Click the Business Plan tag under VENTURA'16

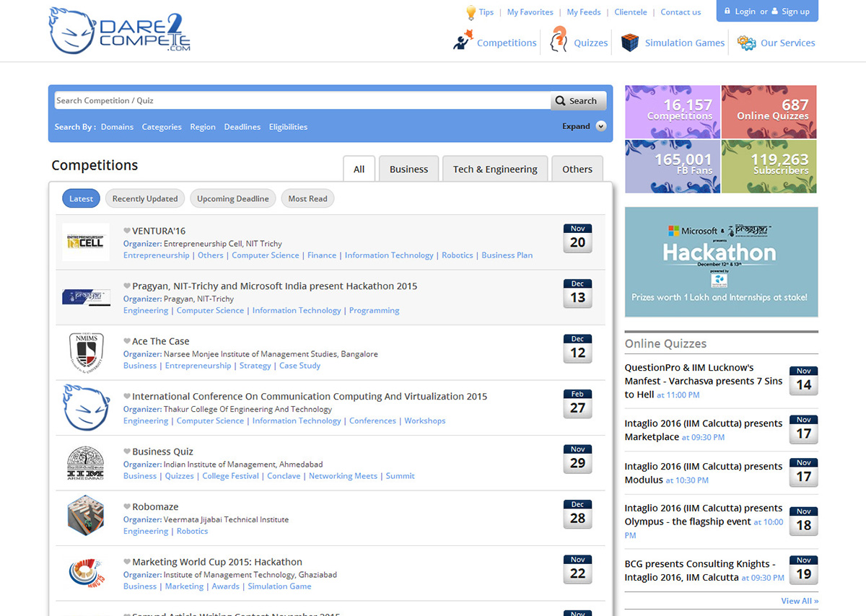507,255
